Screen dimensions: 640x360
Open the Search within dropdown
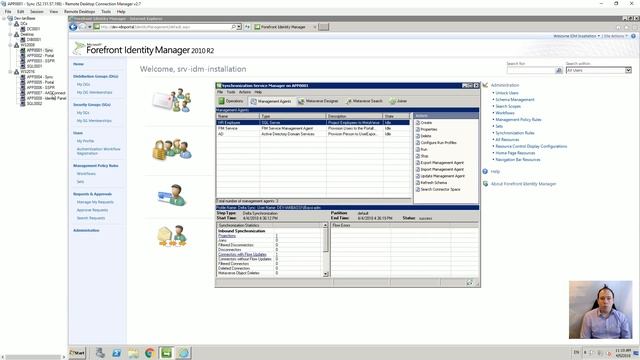pyautogui.click(x=628, y=71)
